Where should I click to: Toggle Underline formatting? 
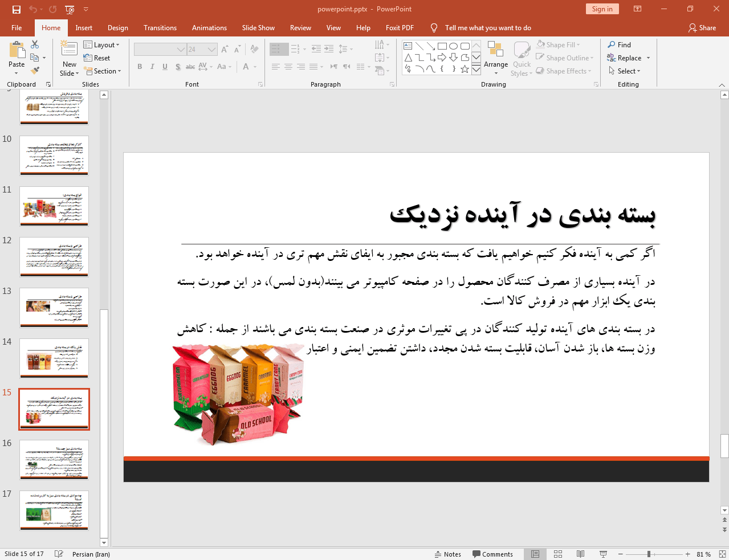(165, 67)
